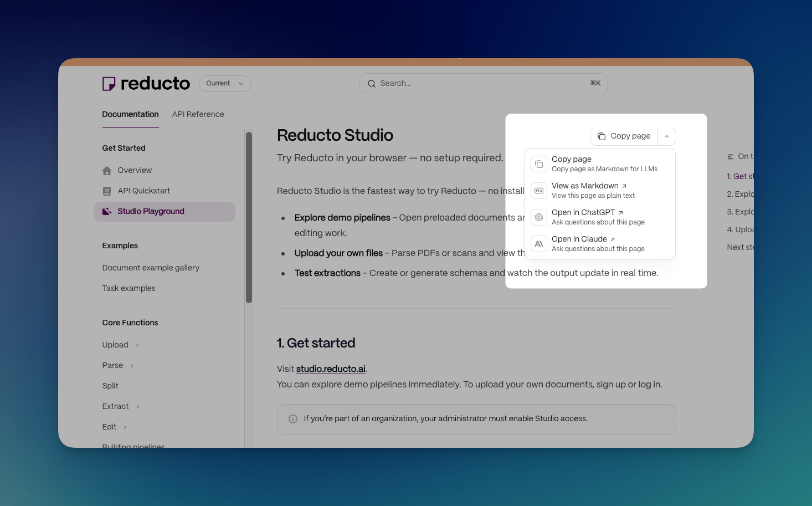The height and width of the screenshot is (506, 812).
Task: Switch to the API Reference tab
Action: point(198,114)
